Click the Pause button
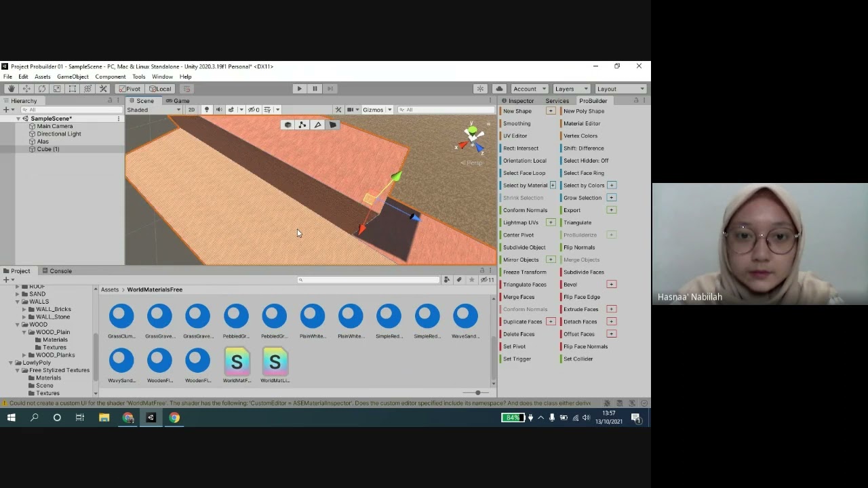Screen dimensions: 868x488 point(315,89)
